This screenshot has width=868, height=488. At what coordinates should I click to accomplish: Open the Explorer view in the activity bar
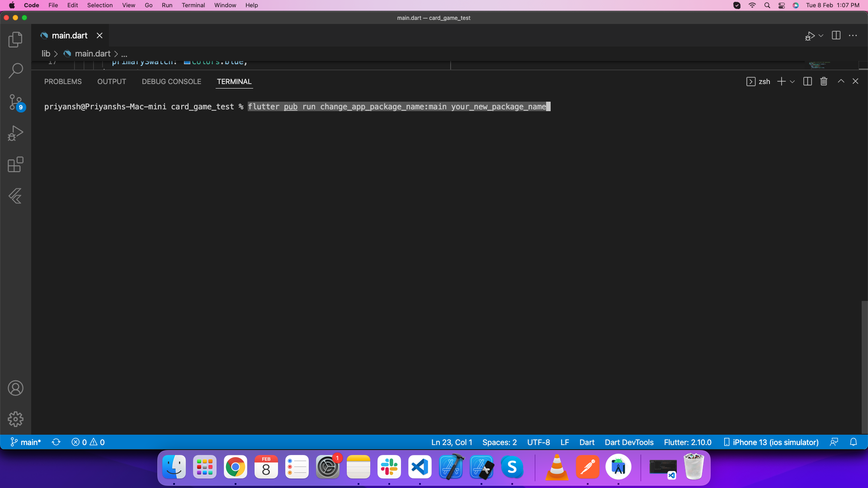[15, 40]
